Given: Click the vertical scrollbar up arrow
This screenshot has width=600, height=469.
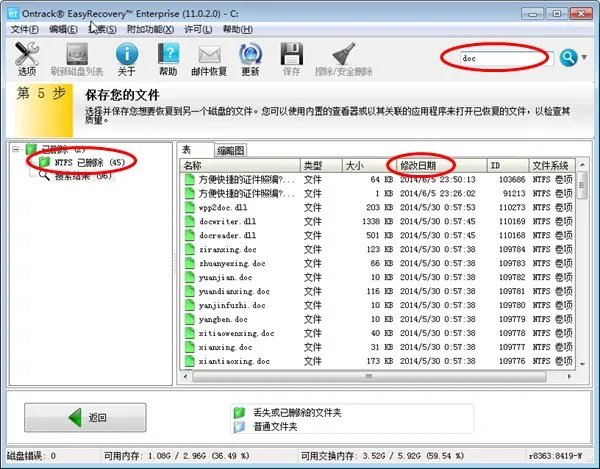Looking at the screenshot, I should 582,165.
